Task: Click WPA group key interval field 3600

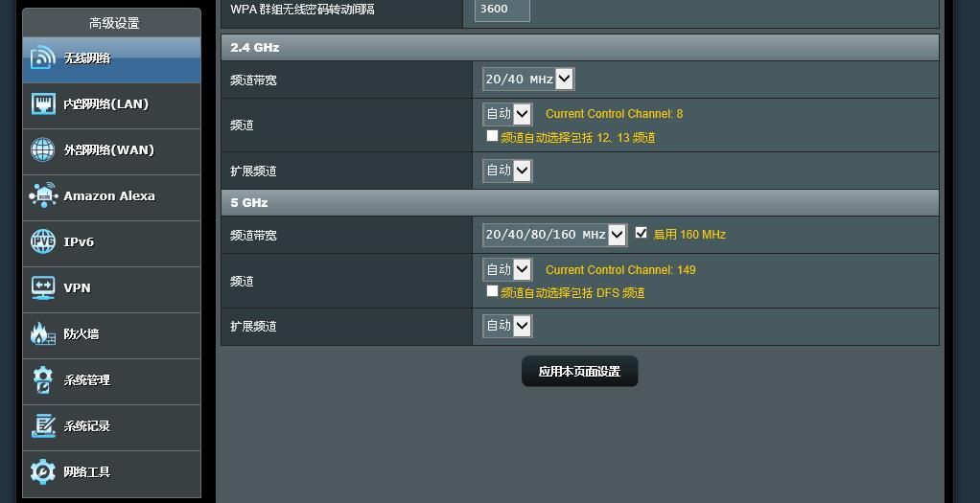Action: (x=502, y=10)
